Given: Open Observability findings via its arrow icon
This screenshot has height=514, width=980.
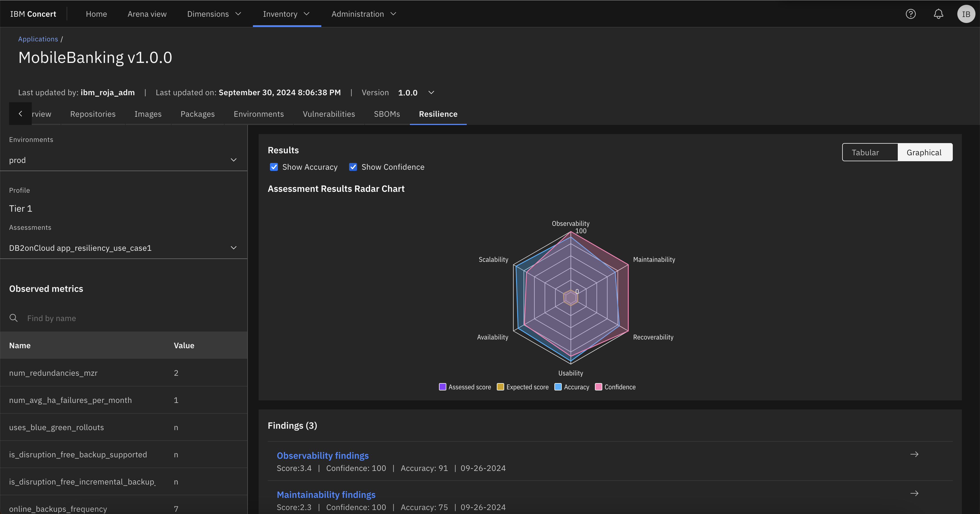Looking at the screenshot, I should coord(914,454).
